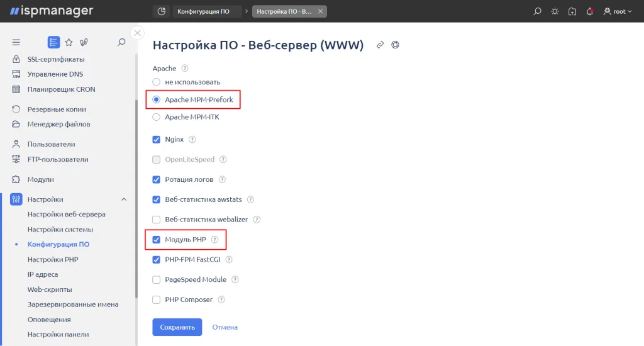Select the menu list view icon
The height and width of the screenshot is (346, 644).
[53, 42]
